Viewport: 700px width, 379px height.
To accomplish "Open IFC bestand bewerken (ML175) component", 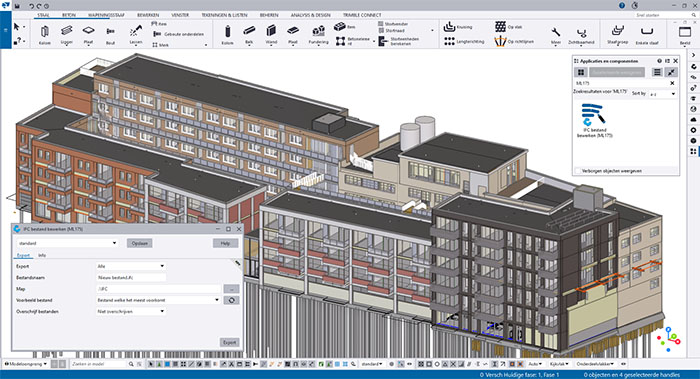I will point(594,120).
